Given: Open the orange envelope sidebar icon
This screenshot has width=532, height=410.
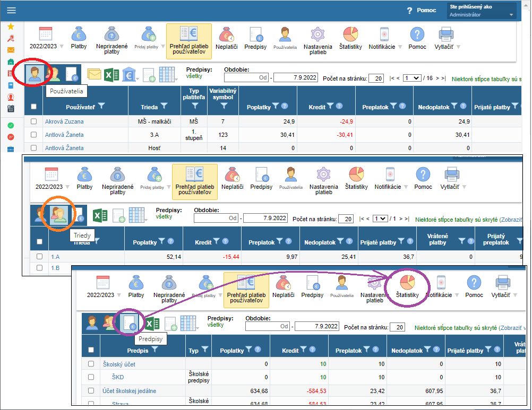Looking at the screenshot, I should [x=11, y=50].
